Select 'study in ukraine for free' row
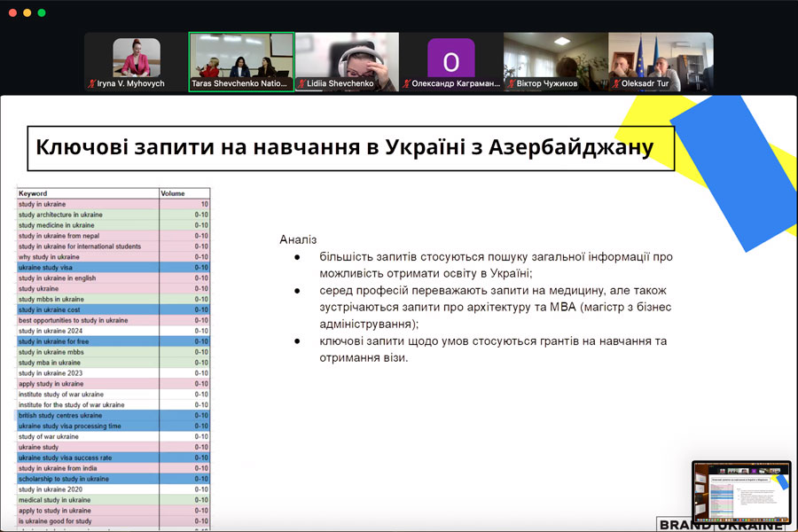This screenshot has width=798, height=532. [113, 341]
